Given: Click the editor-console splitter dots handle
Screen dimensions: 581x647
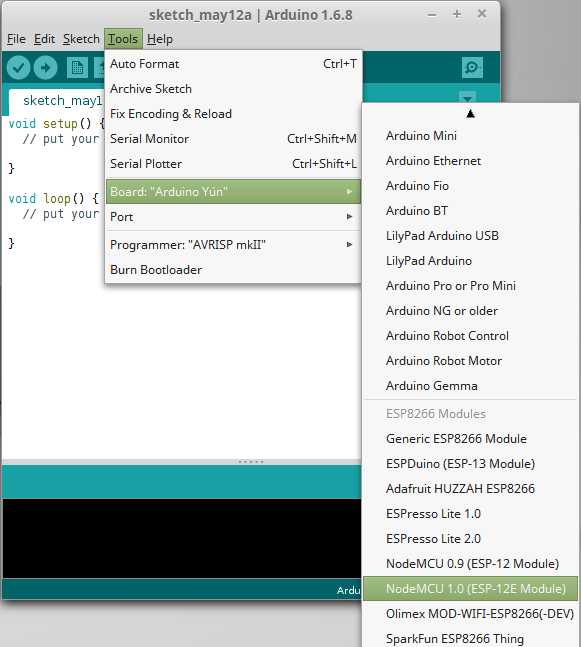Looking at the screenshot, I should 251,462.
